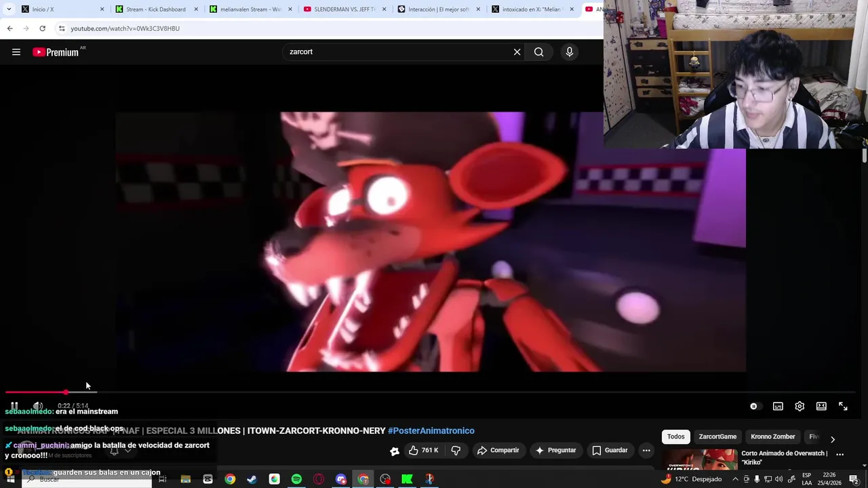
Task: Pause the video playback
Action: coord(14,406)
